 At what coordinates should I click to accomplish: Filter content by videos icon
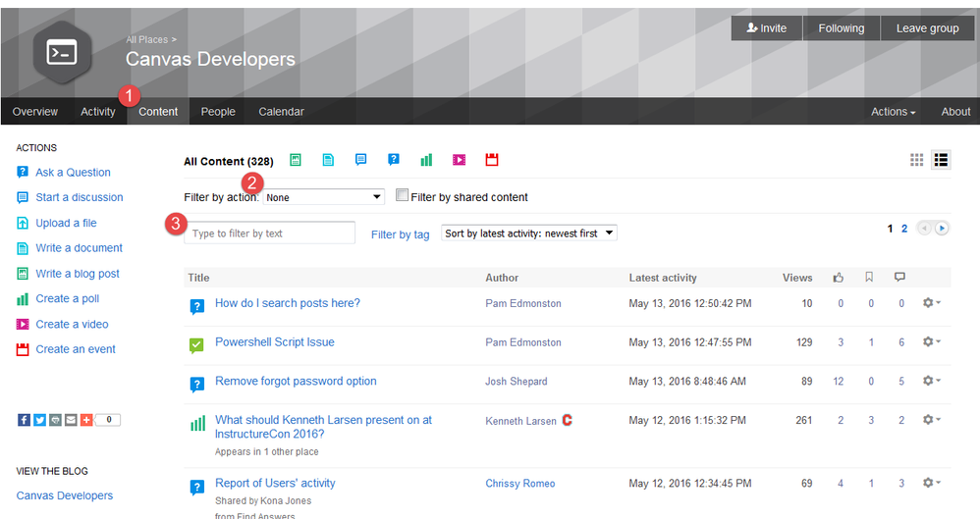point(459,160)
